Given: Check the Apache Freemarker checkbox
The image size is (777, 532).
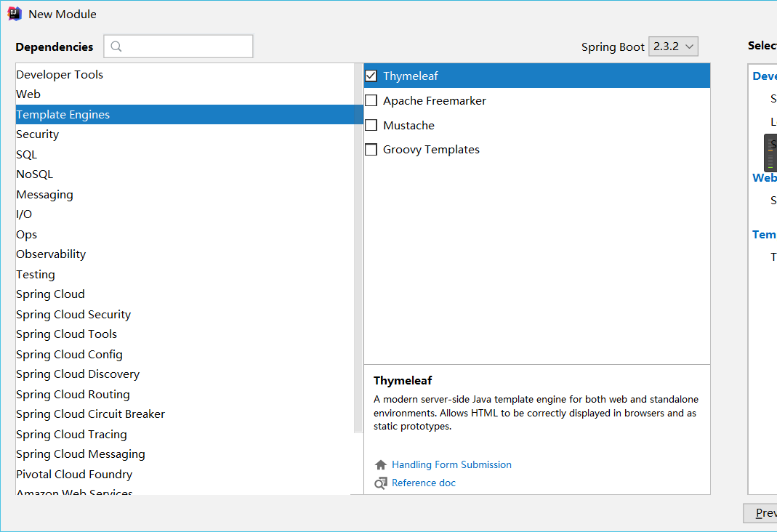Looking at the screenshot, I should tap(371, 100).
